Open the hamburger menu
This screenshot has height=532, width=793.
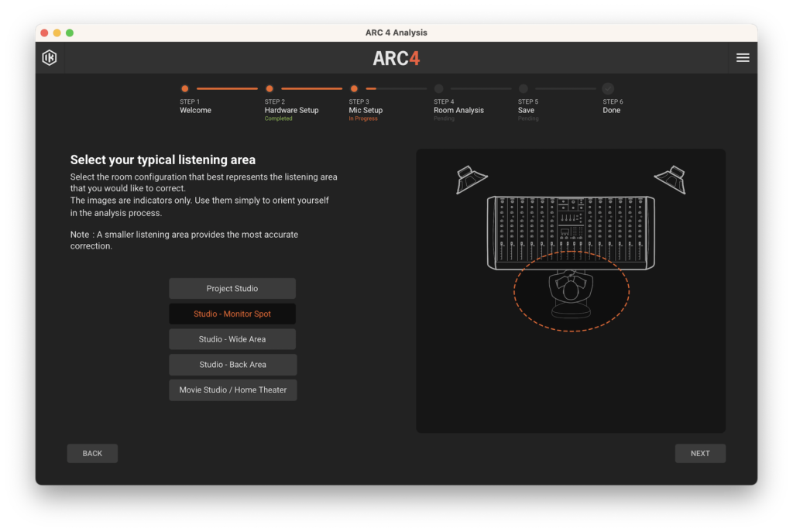point(742,58)
